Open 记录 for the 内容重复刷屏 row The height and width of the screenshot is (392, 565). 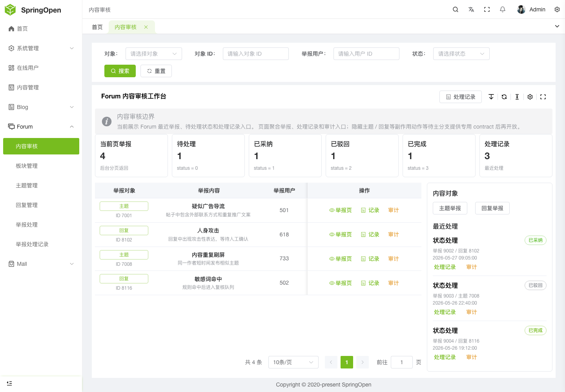pyautogui.click(x=370, y=259)
